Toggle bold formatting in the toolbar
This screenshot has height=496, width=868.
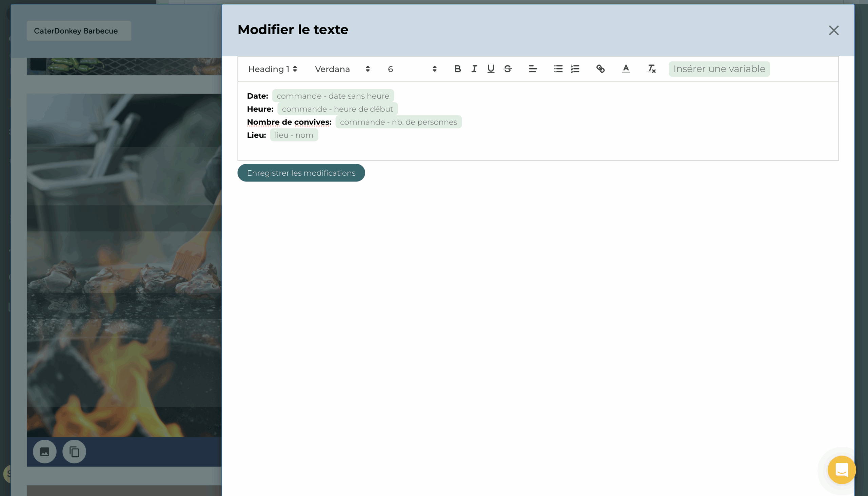coord(457,69)
